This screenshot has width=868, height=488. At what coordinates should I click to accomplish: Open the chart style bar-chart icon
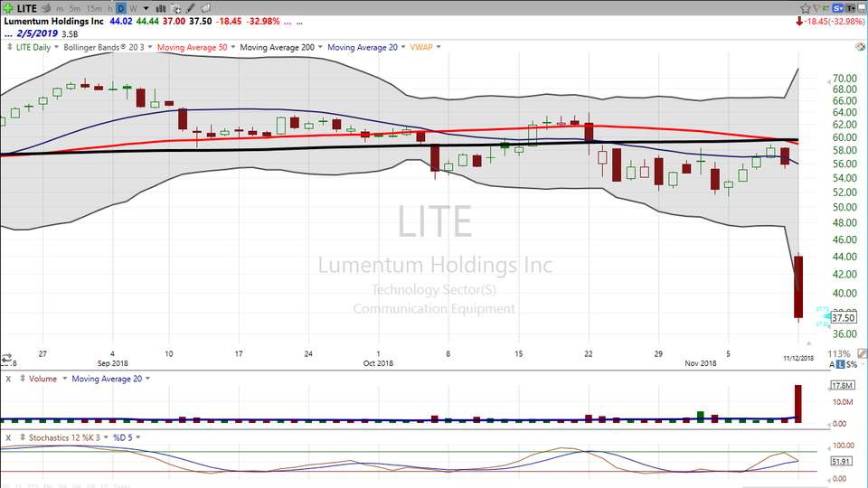click(161, 8)
